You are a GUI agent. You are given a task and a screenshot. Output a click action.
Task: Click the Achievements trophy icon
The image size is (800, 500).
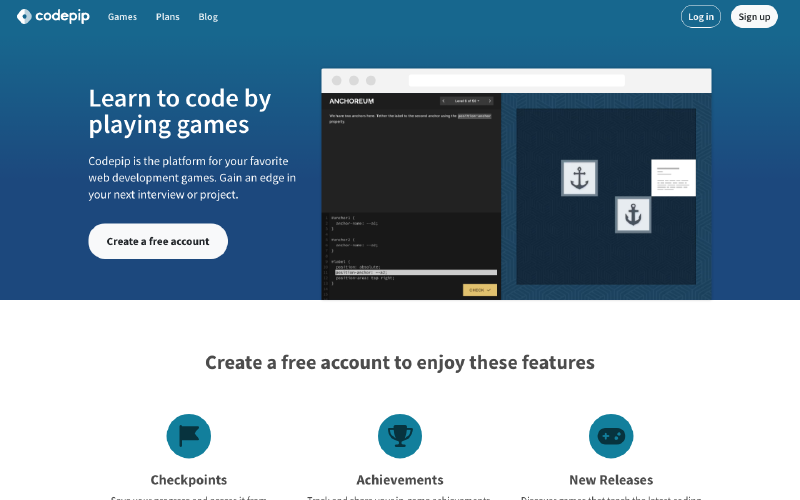pos(400,436)
